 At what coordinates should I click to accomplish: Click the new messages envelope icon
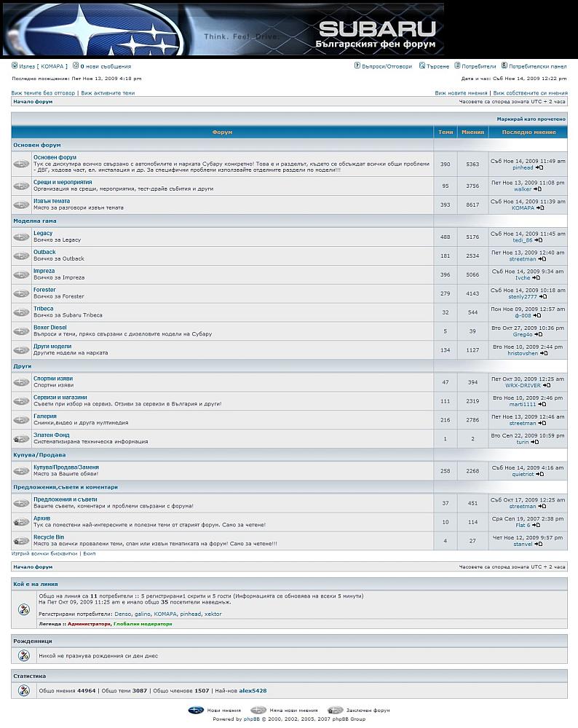pyautogui.click(x=76, y=66)
